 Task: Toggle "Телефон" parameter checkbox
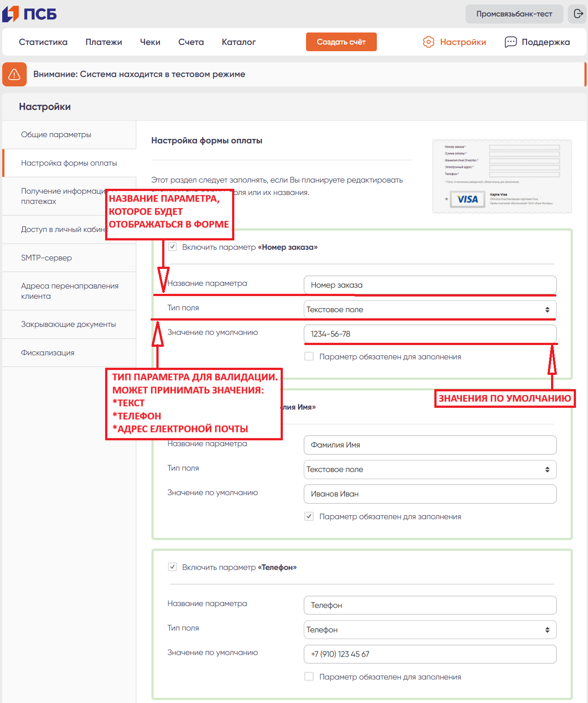click(x=172, y=567)
